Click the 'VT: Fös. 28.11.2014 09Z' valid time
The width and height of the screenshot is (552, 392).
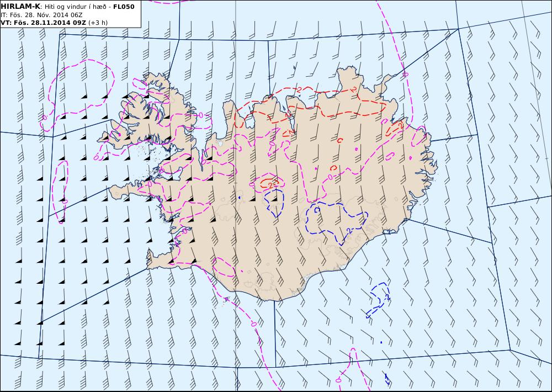pos(43,23)
